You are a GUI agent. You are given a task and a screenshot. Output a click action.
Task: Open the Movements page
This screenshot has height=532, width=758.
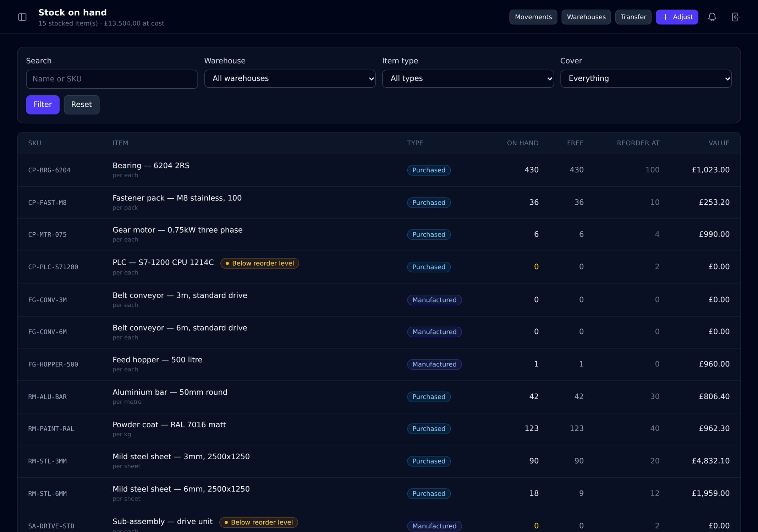coord(533,17)
